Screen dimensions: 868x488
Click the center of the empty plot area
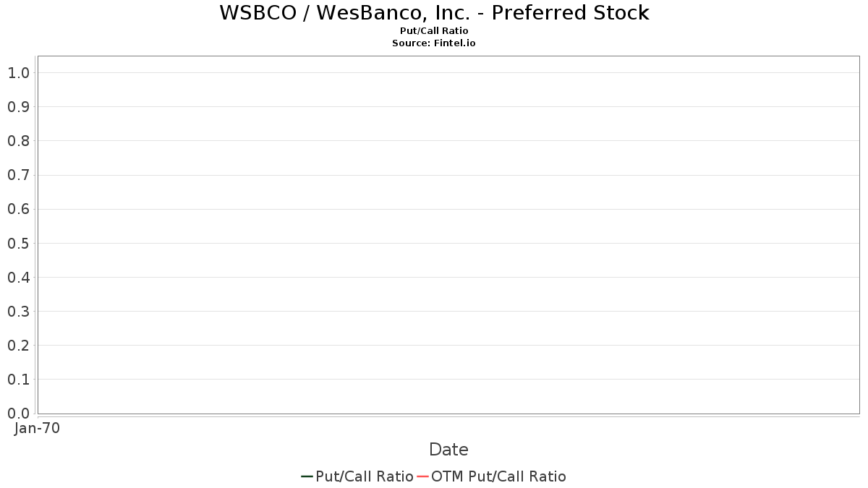(448, 235)
